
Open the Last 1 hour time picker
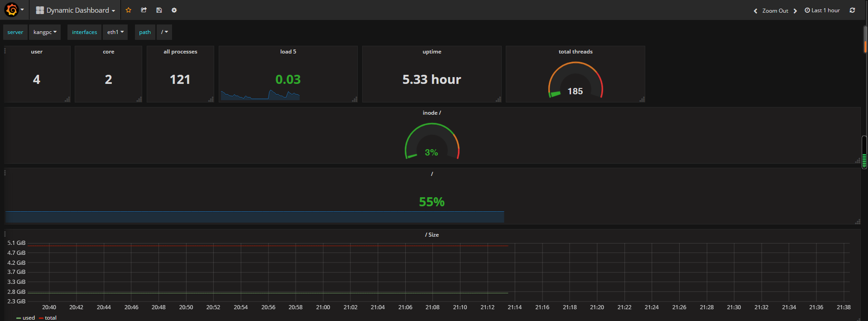pyautogui.click(x=822, y=10)
